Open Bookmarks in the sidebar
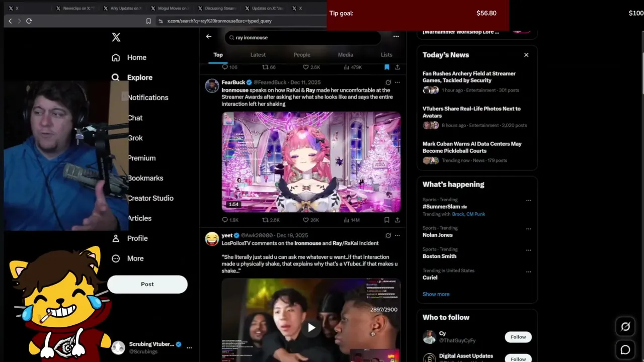This screenshot has width=644, height=362. [x=145, y=178]
